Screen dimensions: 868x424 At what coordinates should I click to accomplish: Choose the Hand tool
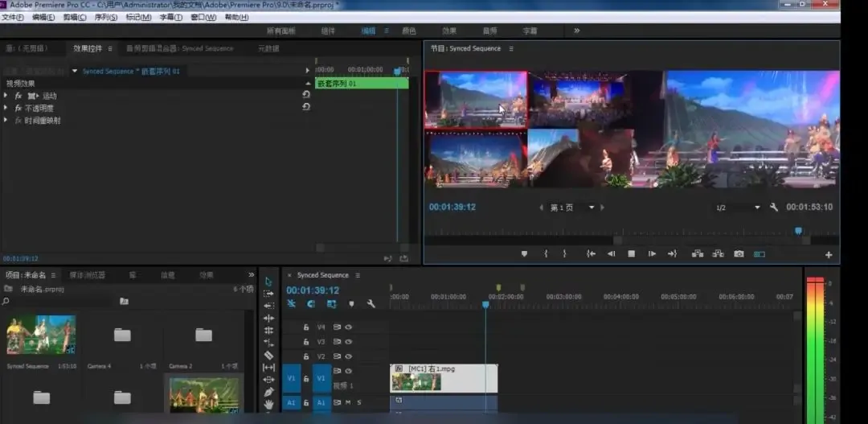coord(268,404)
